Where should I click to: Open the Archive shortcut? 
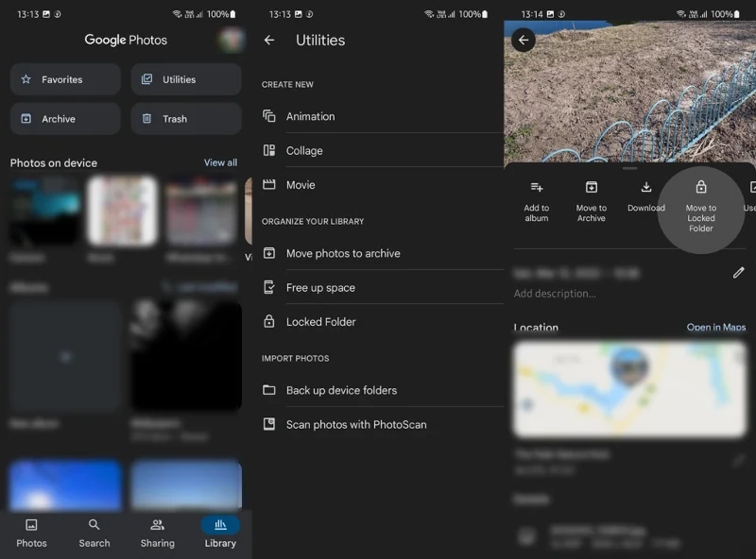65,119
